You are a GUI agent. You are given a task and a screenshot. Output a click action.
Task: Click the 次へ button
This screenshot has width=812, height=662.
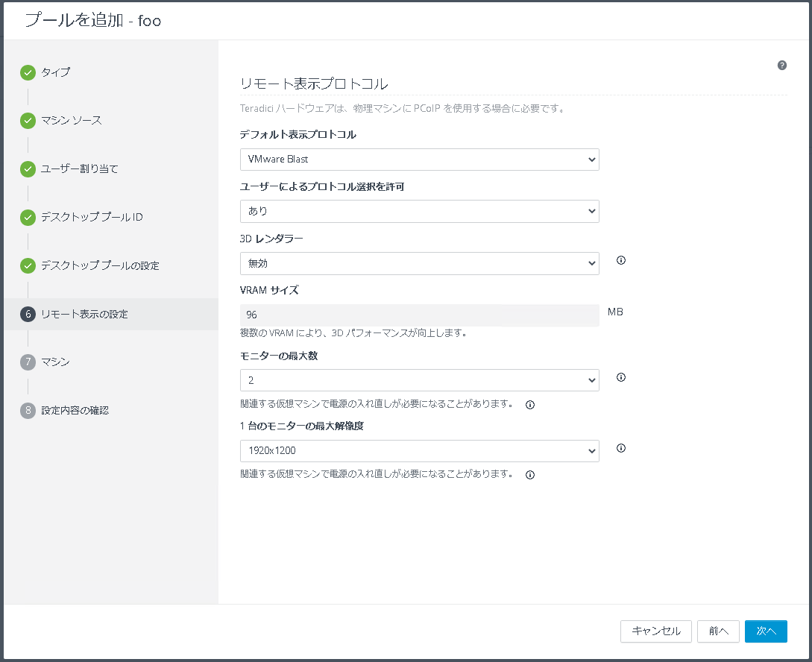(x=766, y=631)
